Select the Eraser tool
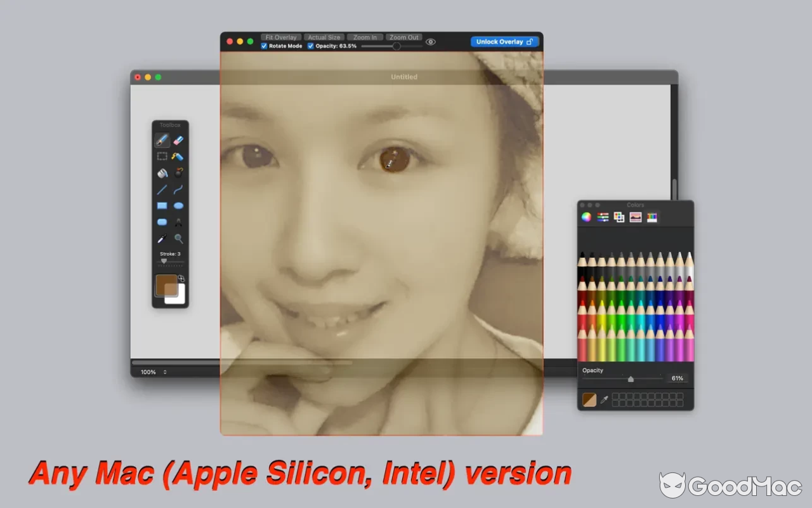Viewport: 812px width, 508px height. (178, 140)
